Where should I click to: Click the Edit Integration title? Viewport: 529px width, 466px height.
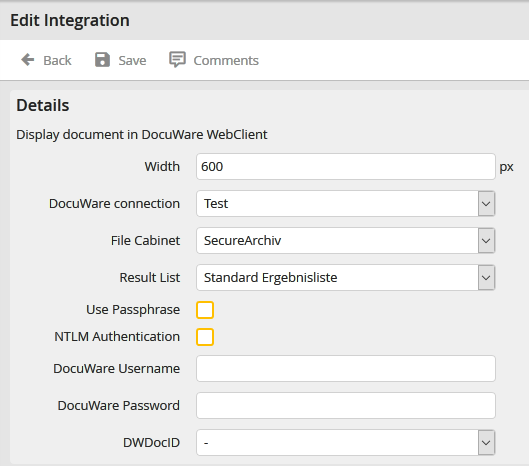[70, 21]
